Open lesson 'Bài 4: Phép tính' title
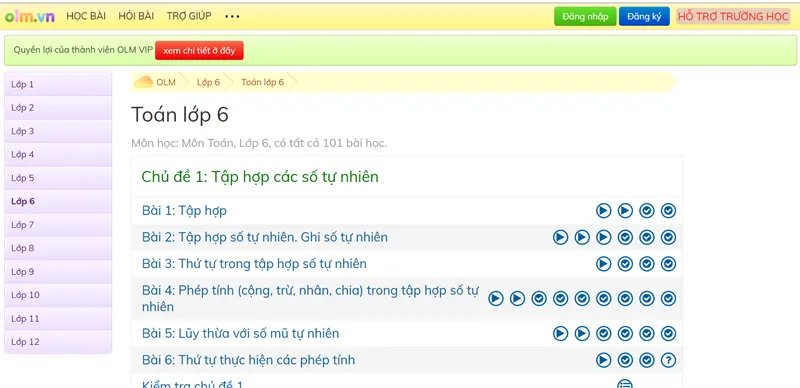800x388 pixels. point(310,298)
